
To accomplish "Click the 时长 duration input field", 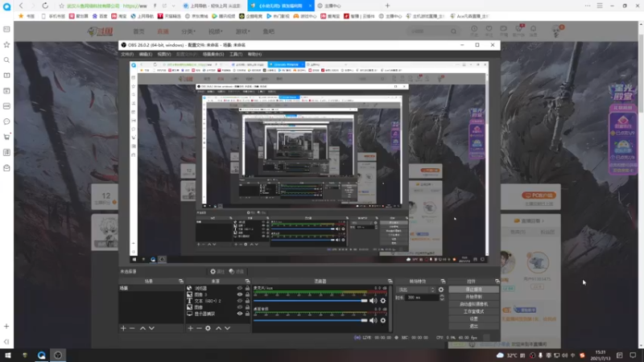I will point(422,297).
